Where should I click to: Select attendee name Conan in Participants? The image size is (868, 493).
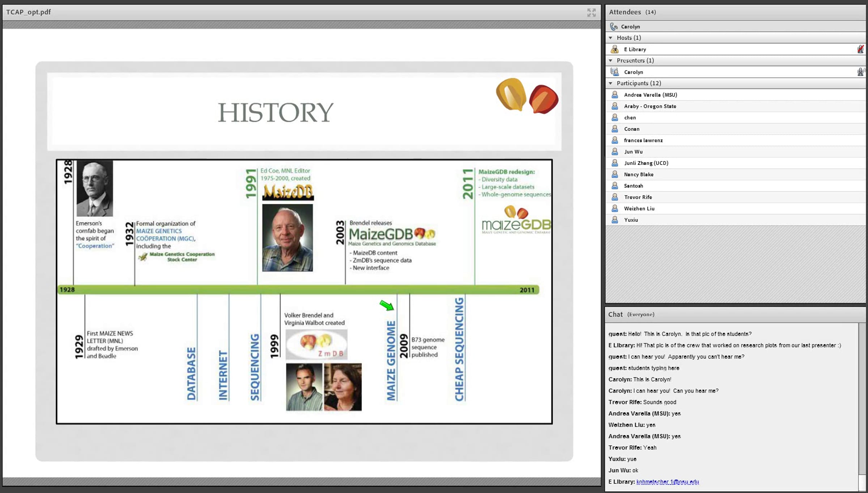click(631, 129)
